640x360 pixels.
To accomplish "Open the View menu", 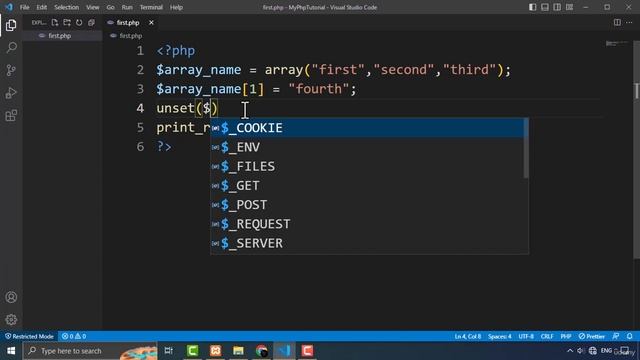I will point(93,7).
